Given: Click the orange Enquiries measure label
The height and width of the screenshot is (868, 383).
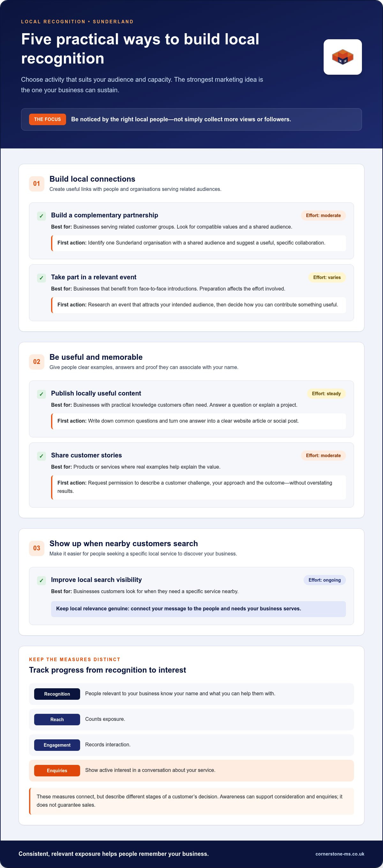Looking at the screenshot, I should pos(57,771).
